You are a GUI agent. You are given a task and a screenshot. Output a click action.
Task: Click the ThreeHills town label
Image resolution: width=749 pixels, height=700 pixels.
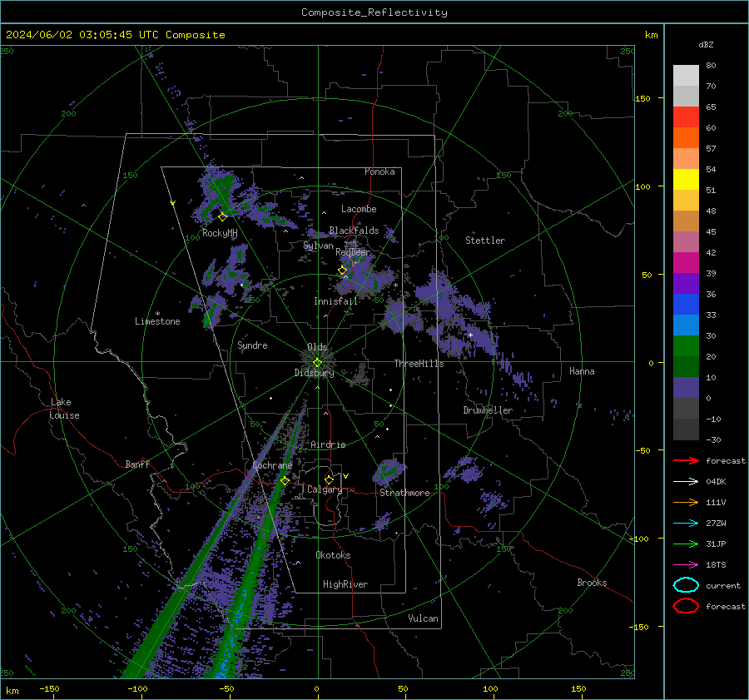pyautogui.click(x=419, y=364)
